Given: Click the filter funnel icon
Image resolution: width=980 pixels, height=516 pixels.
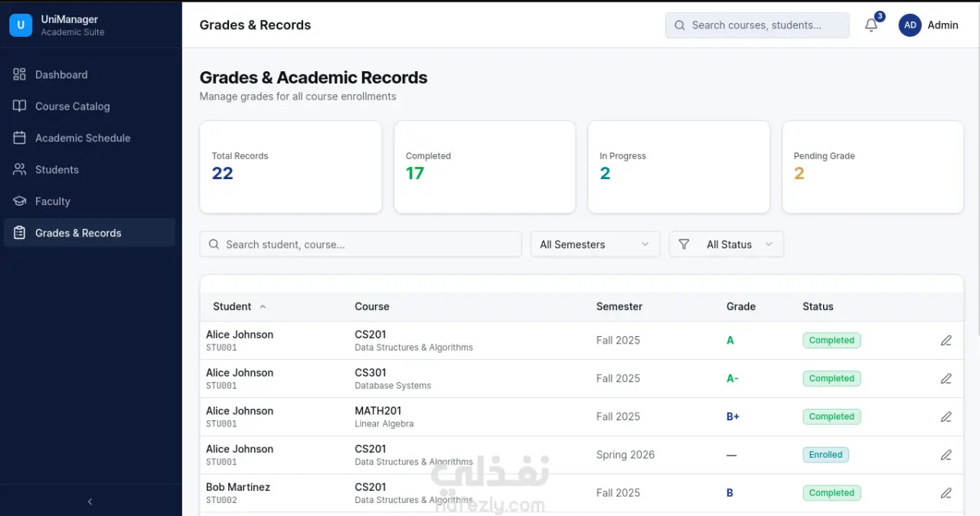Looking at the screenshot, I should tap(684, 244).
